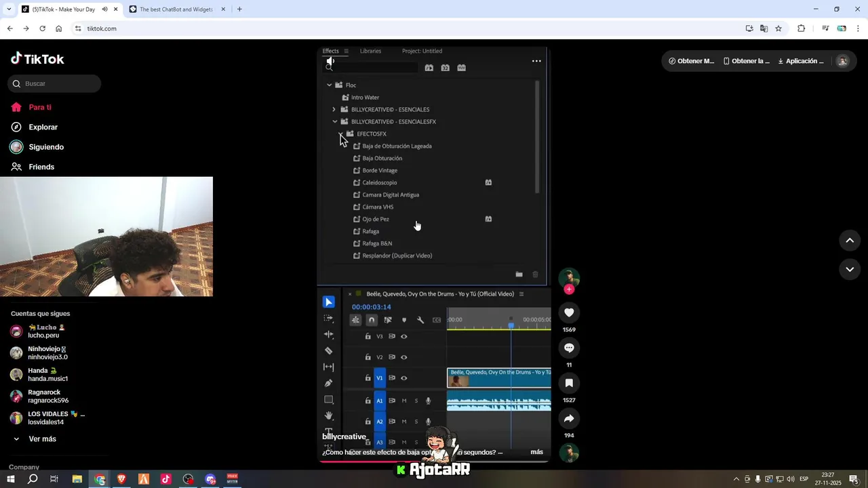Save video with the bookmark icon
The image size is (868, 488).
[x=569, y=383]
